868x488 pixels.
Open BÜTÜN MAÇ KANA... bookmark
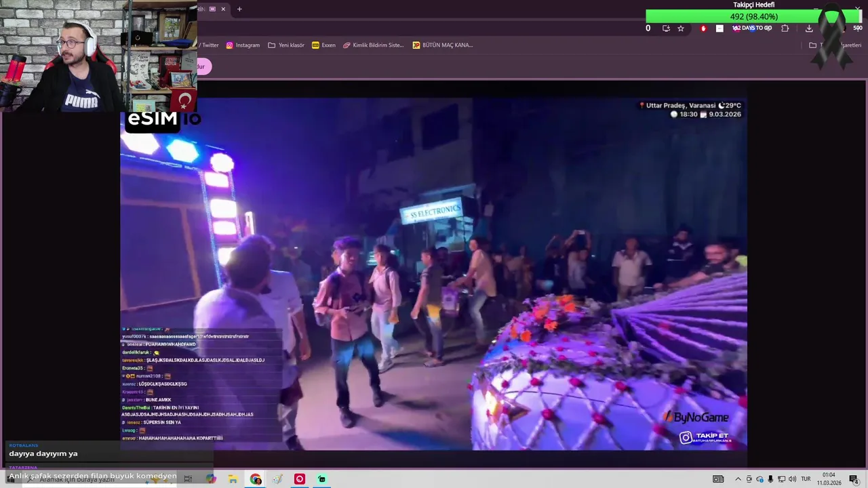tap(443, 45)
